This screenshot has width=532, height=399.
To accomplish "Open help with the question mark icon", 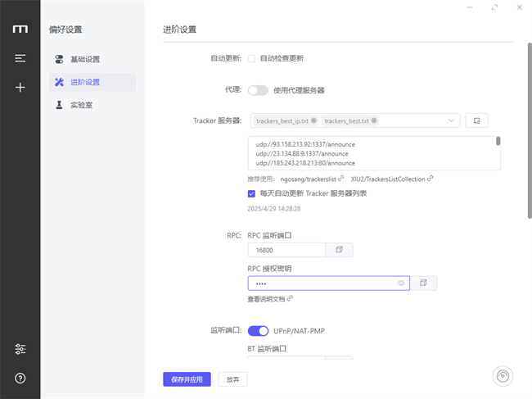I will tap(20, 378).
